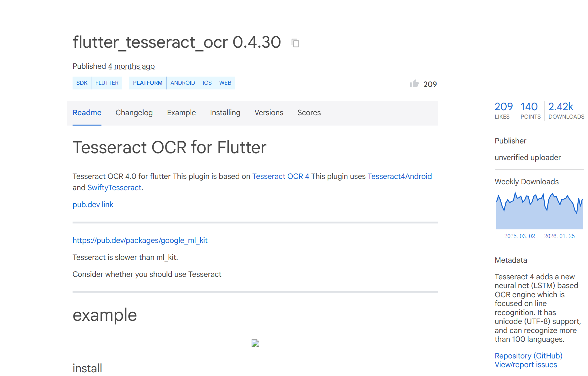Click the pub.dev link
Screen dimensions: 588x376
(x=93, y=205)
